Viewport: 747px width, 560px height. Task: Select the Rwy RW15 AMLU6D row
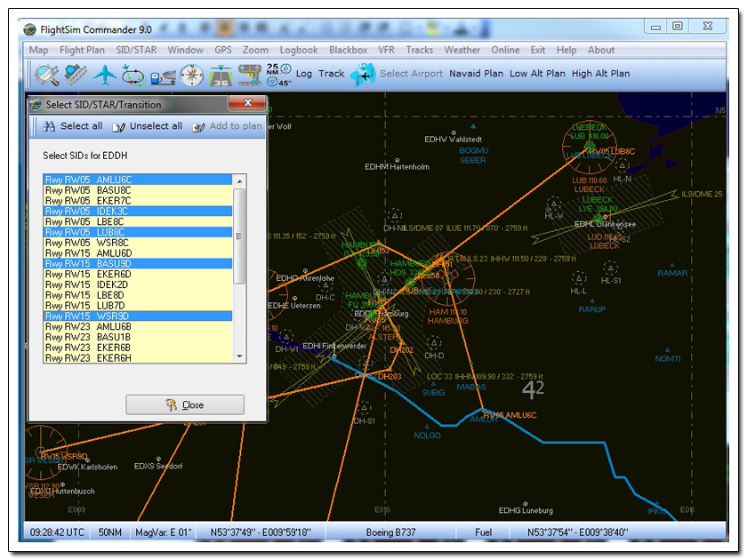point(138,253)
